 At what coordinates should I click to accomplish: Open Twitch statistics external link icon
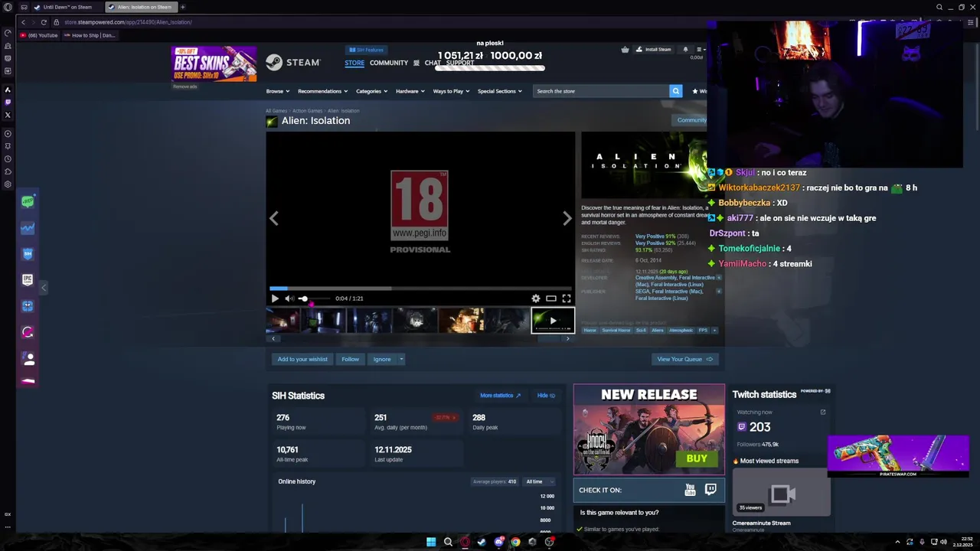pos(823,412)
